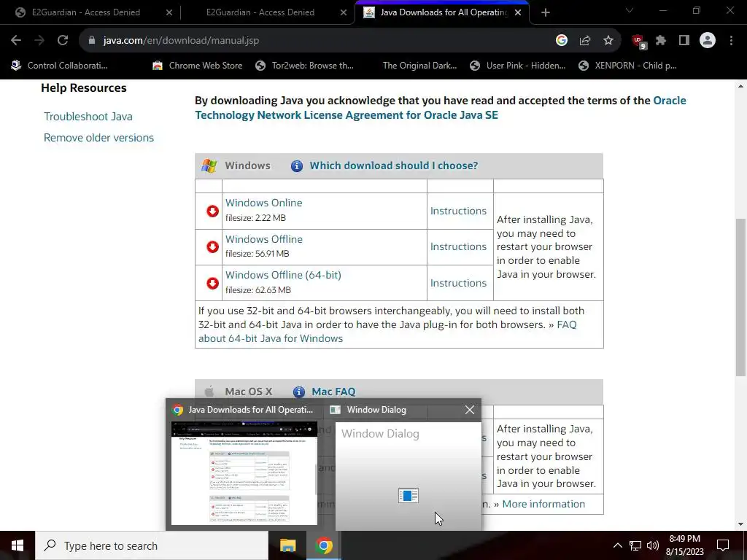Open the tab search dropdown chevron

(630, 10)
